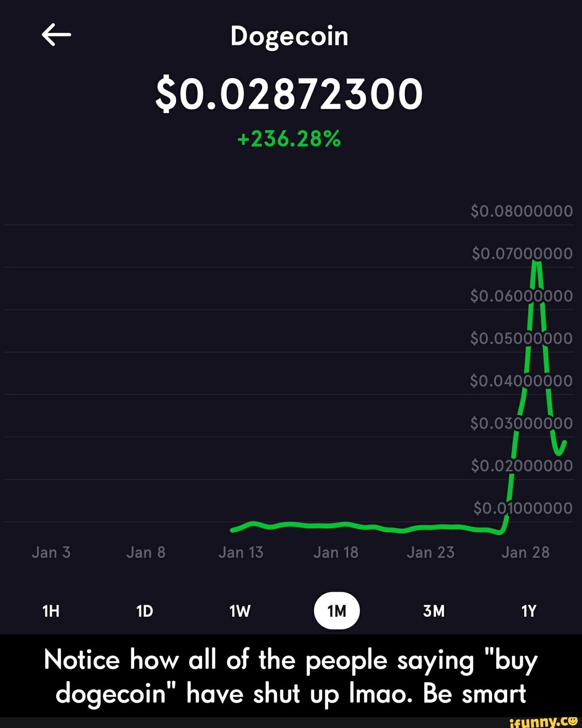Click the Jan 13 date label
The height and width of the screenshot is (728, 582).
pos(241,552)
